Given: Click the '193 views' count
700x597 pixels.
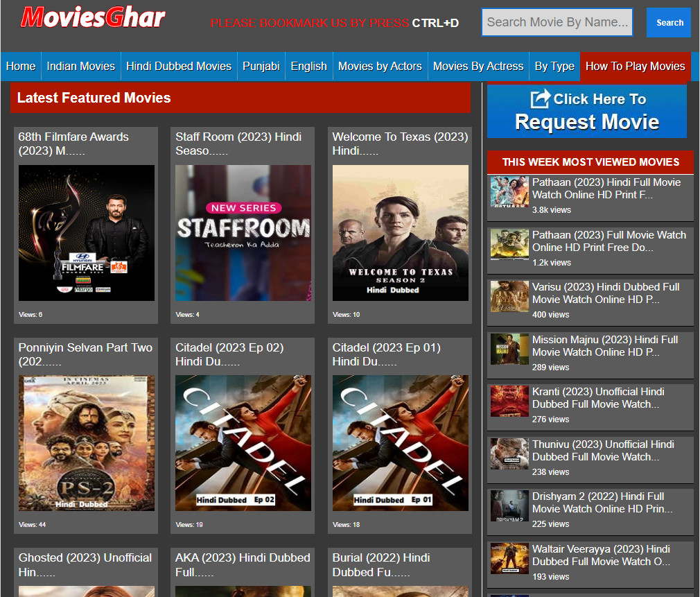Looking at the screenshot, I should (x=550, y=576).
